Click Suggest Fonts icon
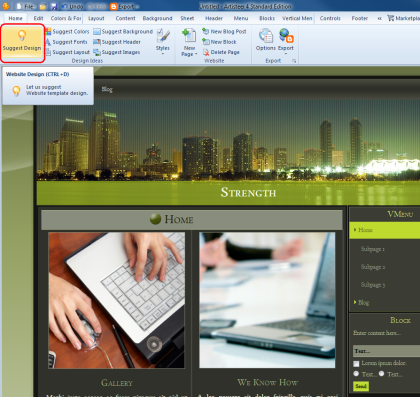 tap(48, 42)
